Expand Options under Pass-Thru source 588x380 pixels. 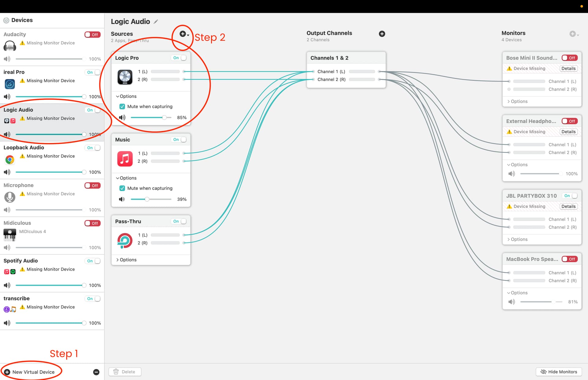click(x=126, y=260)
